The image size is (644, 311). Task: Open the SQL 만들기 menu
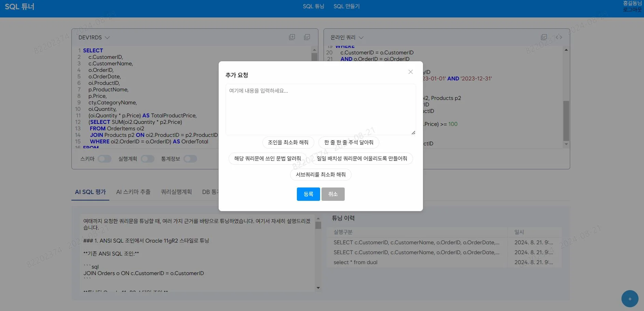(x=346, y=6)
